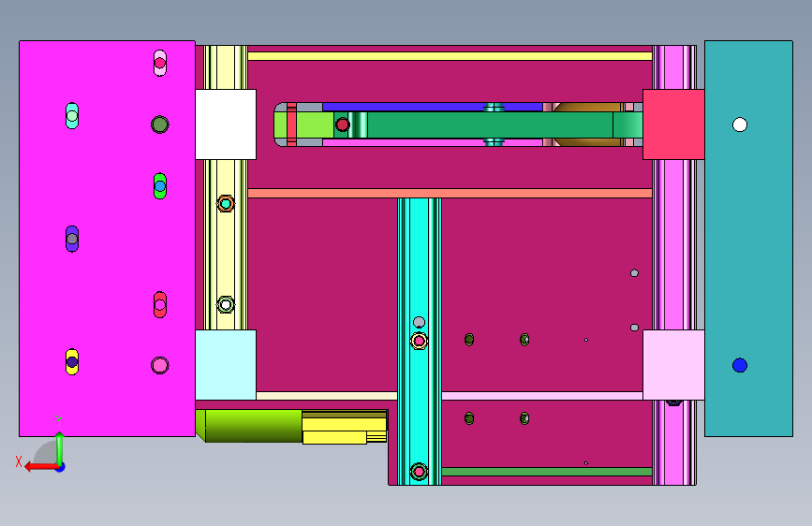812x526 pixels.
Task: Select the light cyan slot on the magenta plate
Action: [72, 115]
